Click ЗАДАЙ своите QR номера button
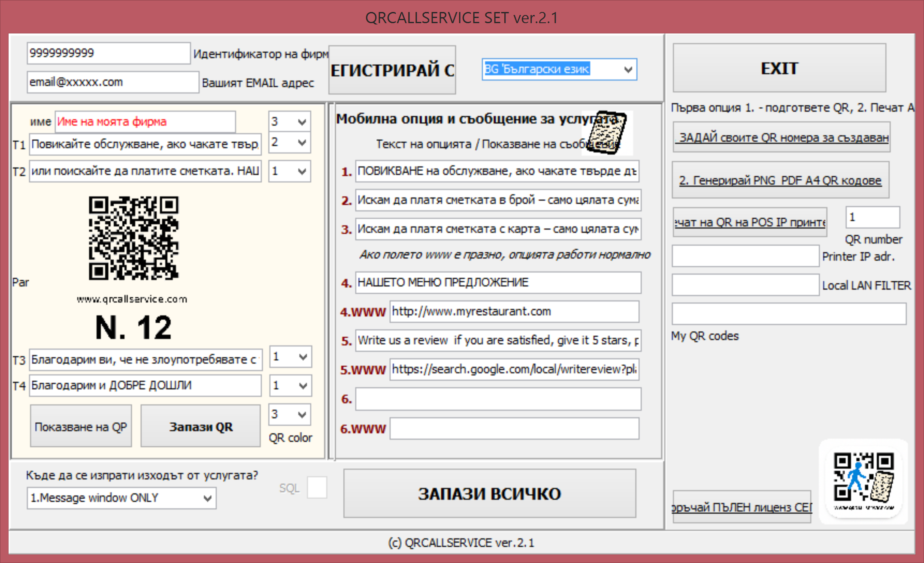Viewport: 924px width, 563px height. pyautogui.click(x=781, y=137)
